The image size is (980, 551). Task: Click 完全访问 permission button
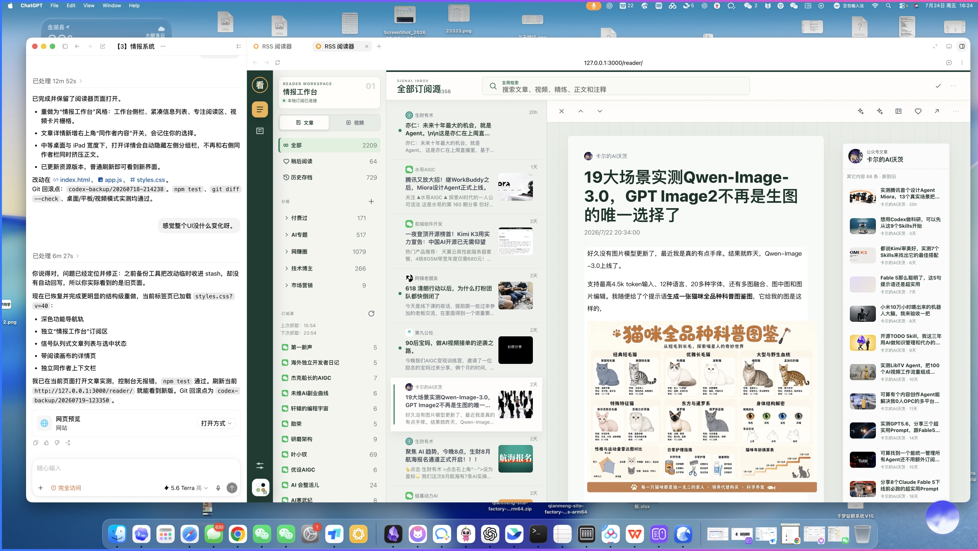[66, 488]
